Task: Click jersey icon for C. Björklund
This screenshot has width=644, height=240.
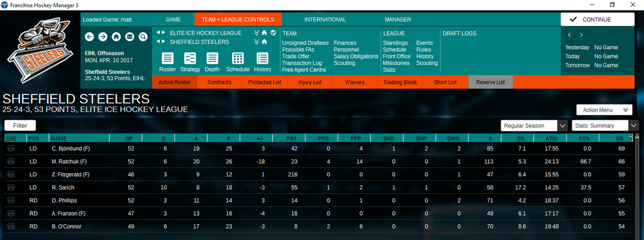Action: (11, 148)
